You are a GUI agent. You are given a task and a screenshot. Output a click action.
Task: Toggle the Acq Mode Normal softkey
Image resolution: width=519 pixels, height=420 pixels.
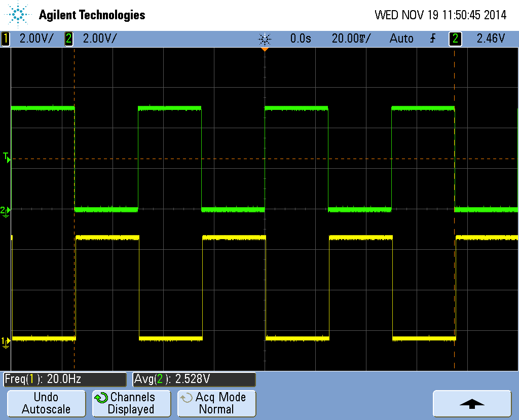coord(216,403)
